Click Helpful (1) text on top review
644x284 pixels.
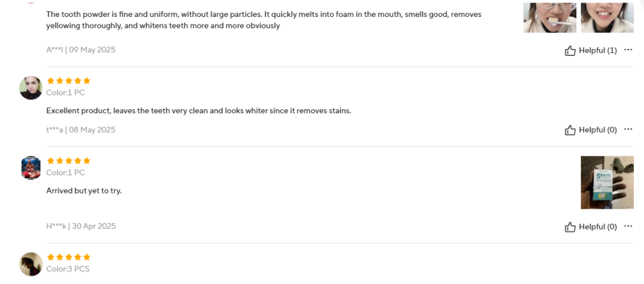pos(597,50)
